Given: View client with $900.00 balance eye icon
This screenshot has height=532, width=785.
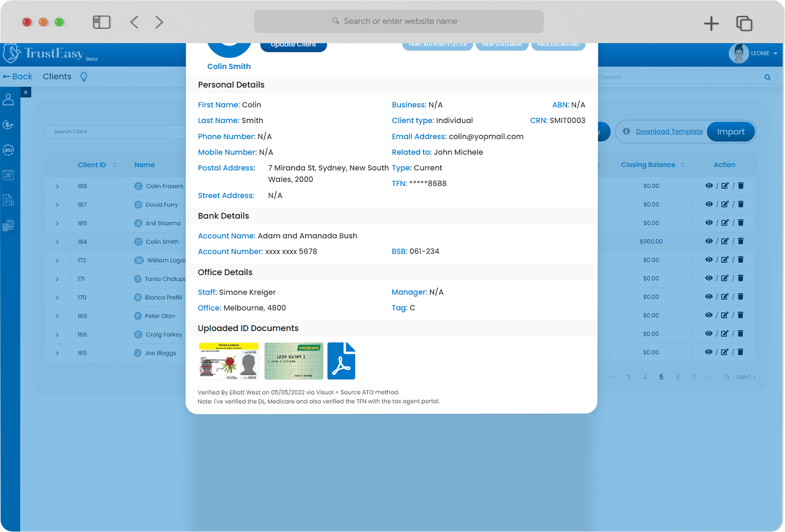Looking at the screenshot, I should pyautogui.click(x=709, y=241).
